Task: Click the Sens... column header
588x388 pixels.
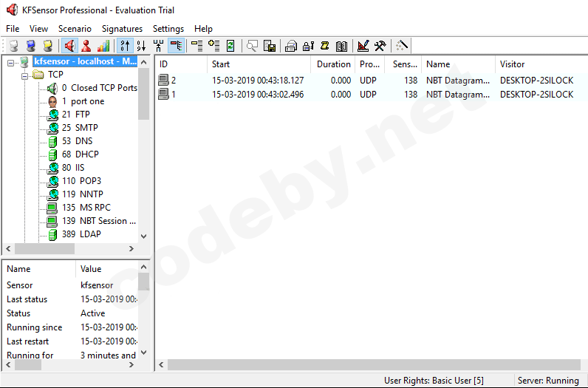Action: [403, 64]
